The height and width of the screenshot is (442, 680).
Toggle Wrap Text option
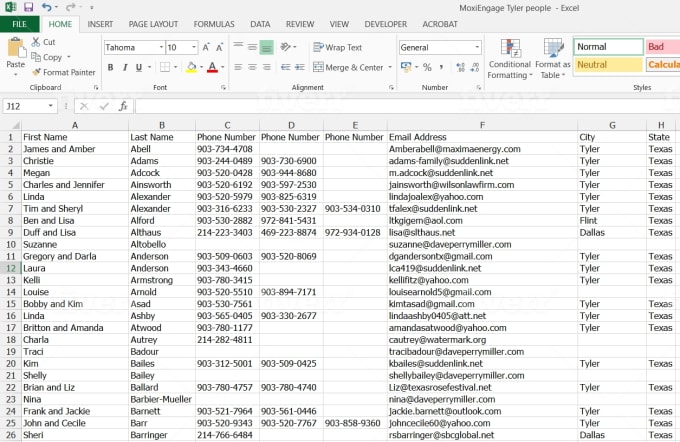coord(337,47)
